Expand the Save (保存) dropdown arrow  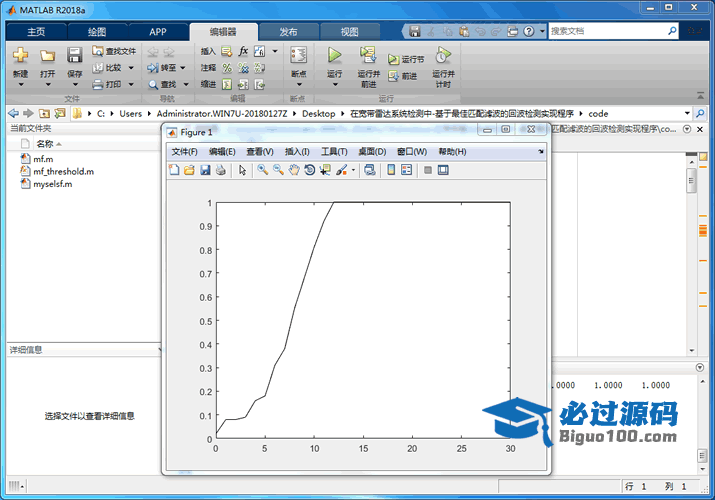[75, 85]
